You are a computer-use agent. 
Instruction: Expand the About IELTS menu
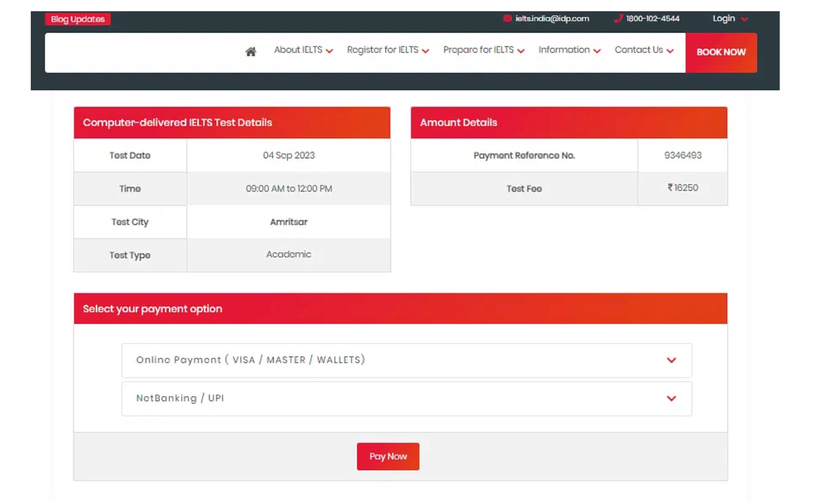coord(303,50)
